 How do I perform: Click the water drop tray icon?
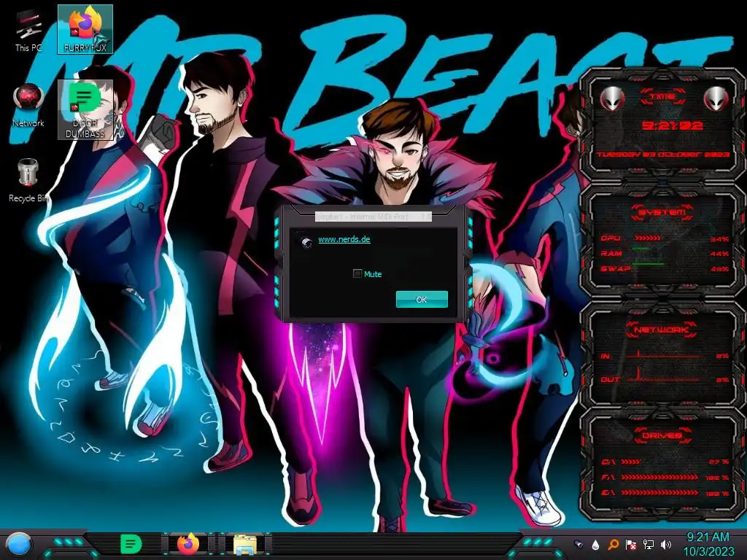pos(595,544)
